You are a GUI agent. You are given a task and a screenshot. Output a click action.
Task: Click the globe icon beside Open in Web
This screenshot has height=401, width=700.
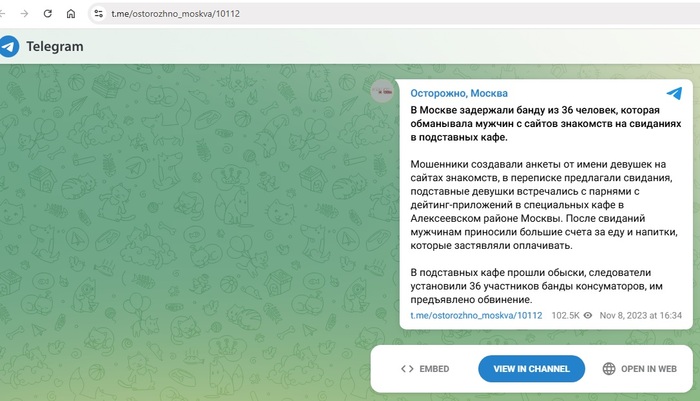click(609, 369)
